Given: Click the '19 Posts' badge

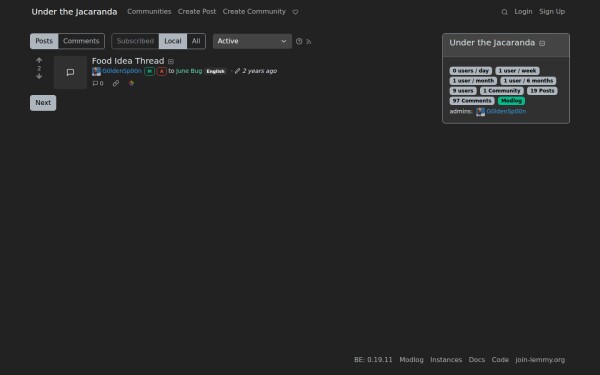Looking at the screenshot, I should point(542,91).
